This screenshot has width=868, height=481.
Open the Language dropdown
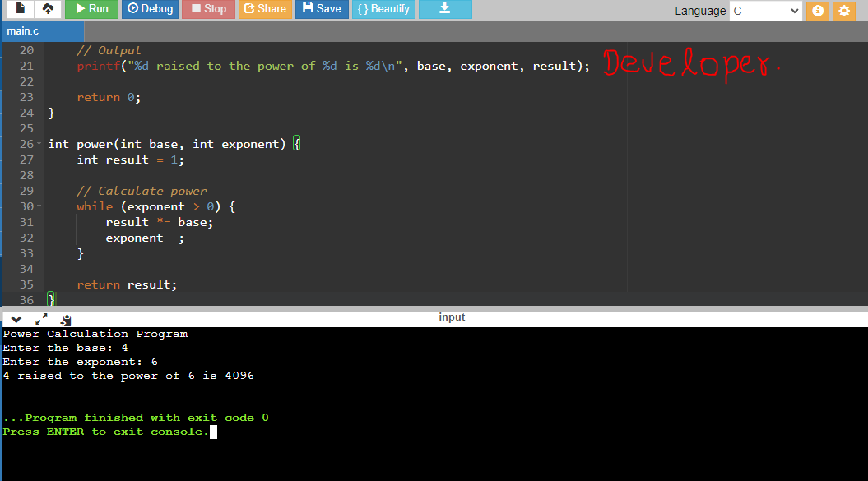pyautogui.click(x=765, y=11)
